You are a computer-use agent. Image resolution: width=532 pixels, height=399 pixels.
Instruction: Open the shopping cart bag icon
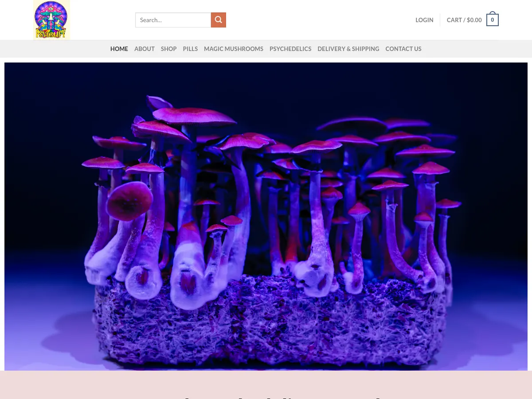(492, 19)
